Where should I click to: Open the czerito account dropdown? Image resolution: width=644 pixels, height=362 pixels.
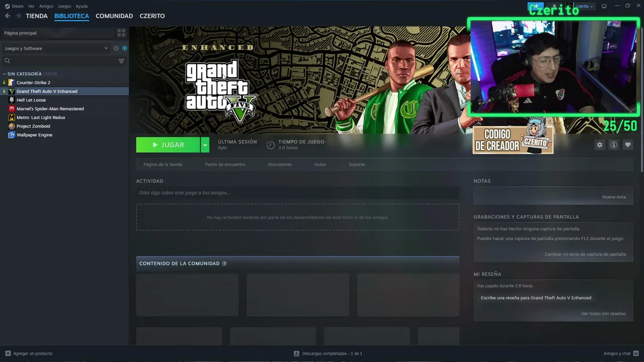584,6
